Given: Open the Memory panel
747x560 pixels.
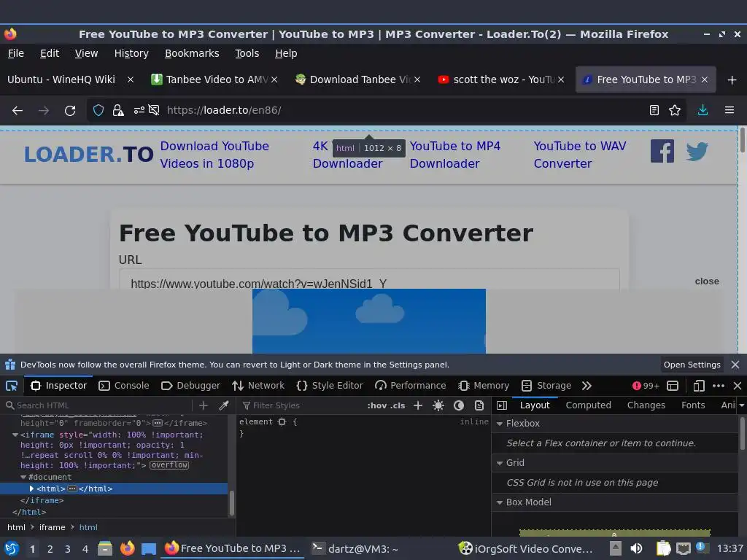Looking at the screenshot, I should tap(484, 386).
